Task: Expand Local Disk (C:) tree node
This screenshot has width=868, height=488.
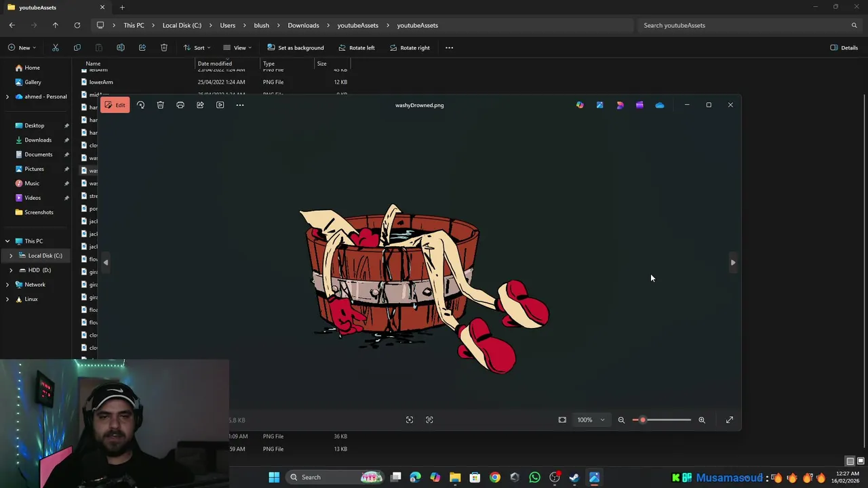Action: click(x=11, y=256)
